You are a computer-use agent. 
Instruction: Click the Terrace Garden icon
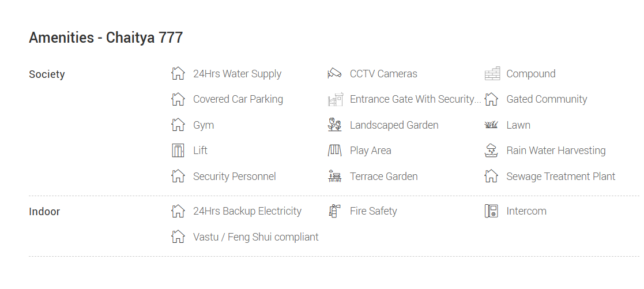(335, 177)
